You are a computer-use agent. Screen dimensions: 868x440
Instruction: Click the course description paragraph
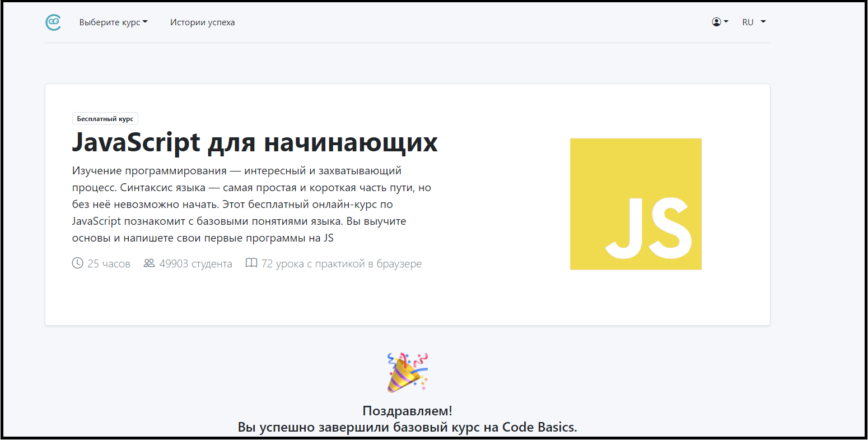251,204
